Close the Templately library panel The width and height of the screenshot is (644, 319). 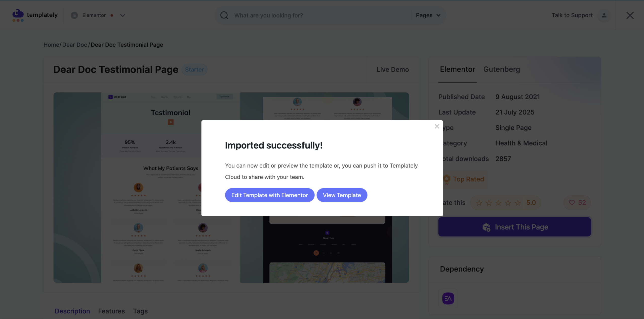630,15
